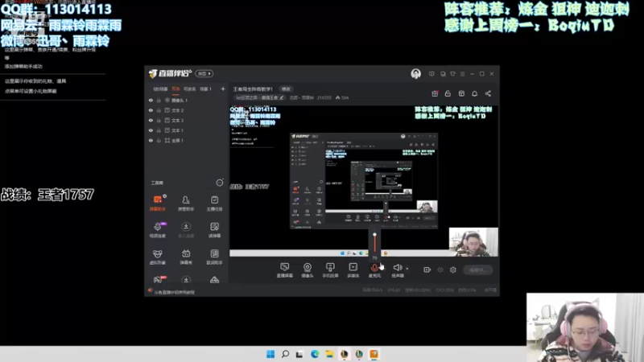Lock the 摄像头 1 layer
The height and width of the screenshot is (362, 644).
[x=159, y=100]
